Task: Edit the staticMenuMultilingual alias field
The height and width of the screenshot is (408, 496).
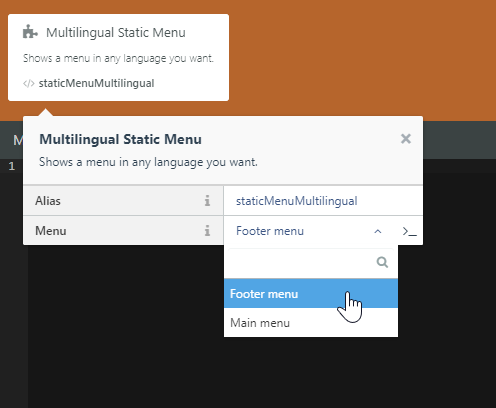Action: click(323, 201)
